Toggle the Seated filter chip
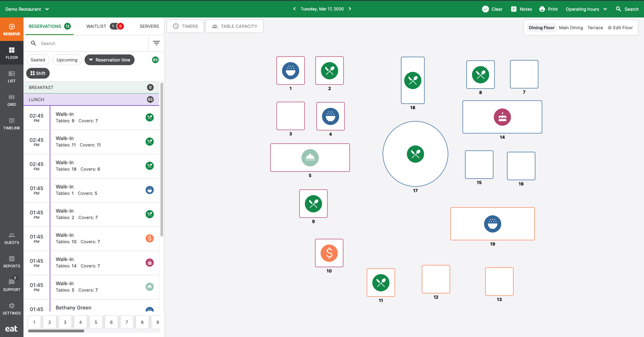644x337 pixels. click(38, 60)
